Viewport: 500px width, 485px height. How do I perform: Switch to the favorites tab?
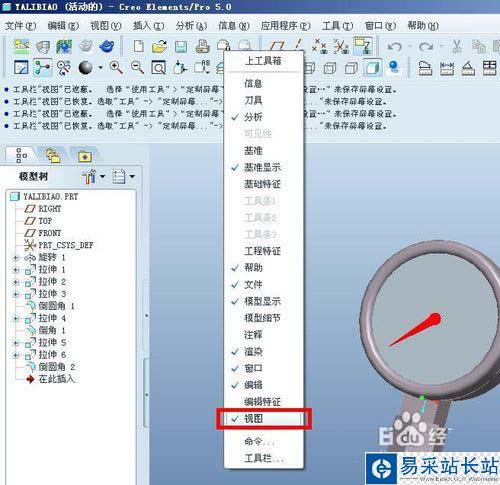pos(85,156)
